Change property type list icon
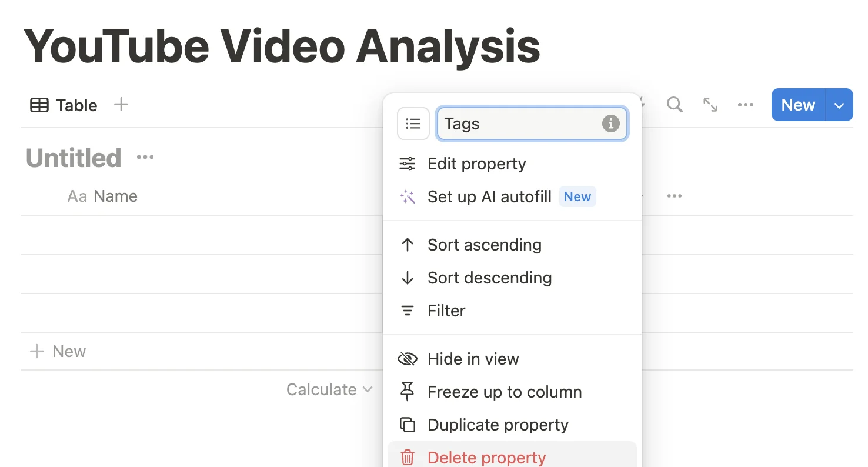The width and height of the screenshot is (868, 467). pos(413,124)
